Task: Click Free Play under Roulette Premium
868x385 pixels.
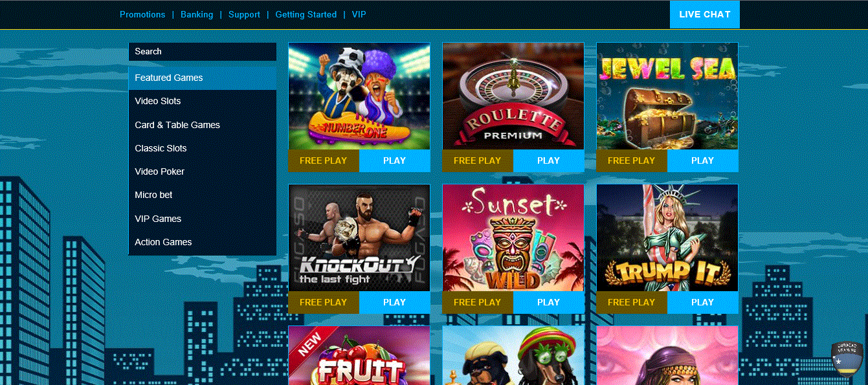Action: click(478, 160)
